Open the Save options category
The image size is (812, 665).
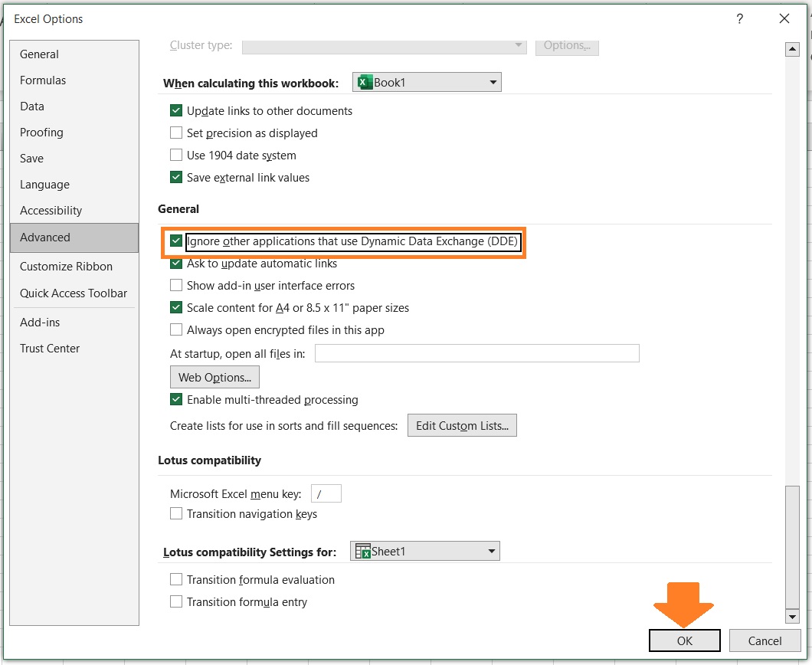coord(74,159)
